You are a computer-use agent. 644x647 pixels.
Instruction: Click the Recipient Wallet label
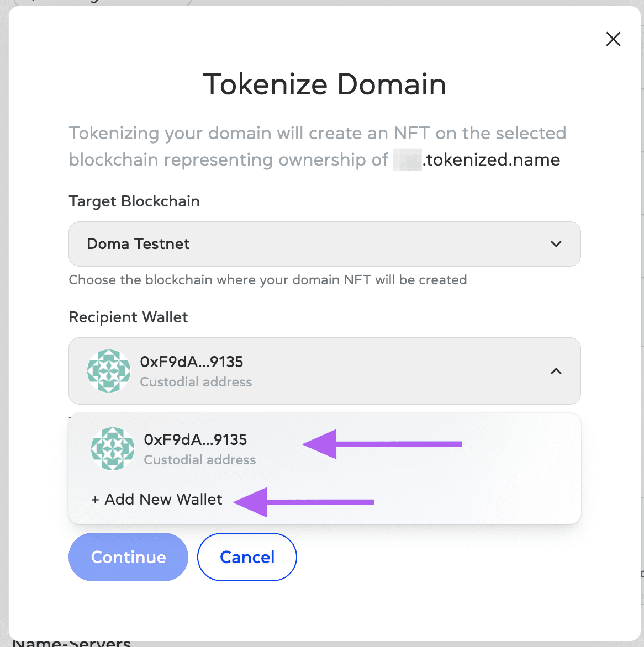(128, 317)
